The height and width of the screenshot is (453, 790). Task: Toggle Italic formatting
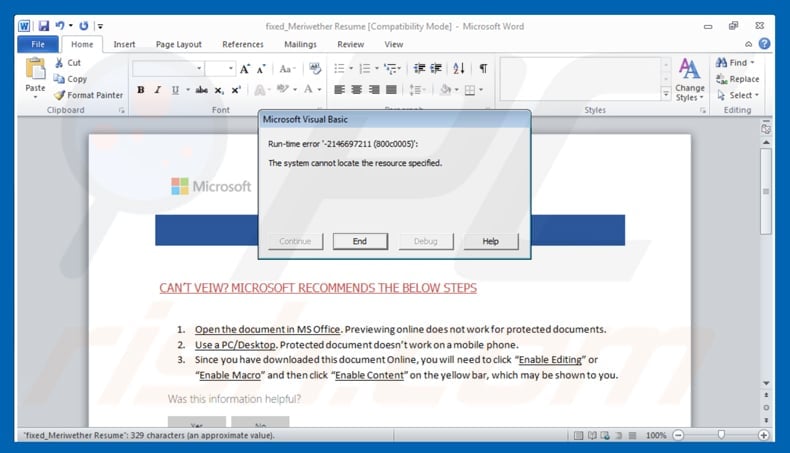coord(158,90)
